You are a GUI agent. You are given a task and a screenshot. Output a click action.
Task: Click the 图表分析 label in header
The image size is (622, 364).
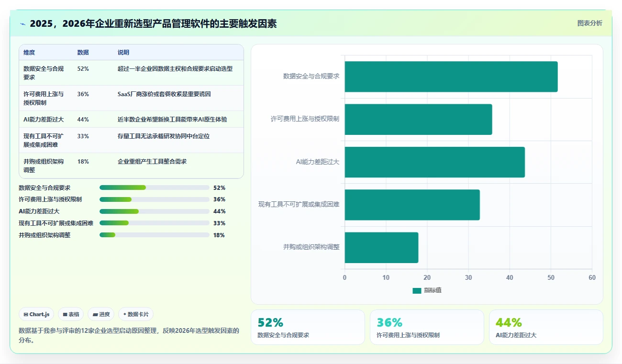(x=589, y=23)
